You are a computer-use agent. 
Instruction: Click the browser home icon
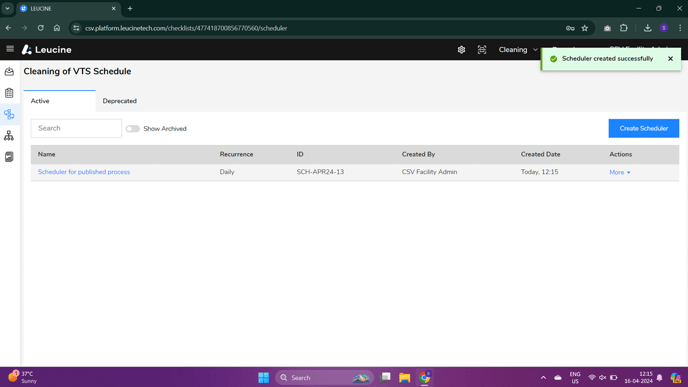pos(57,28)
